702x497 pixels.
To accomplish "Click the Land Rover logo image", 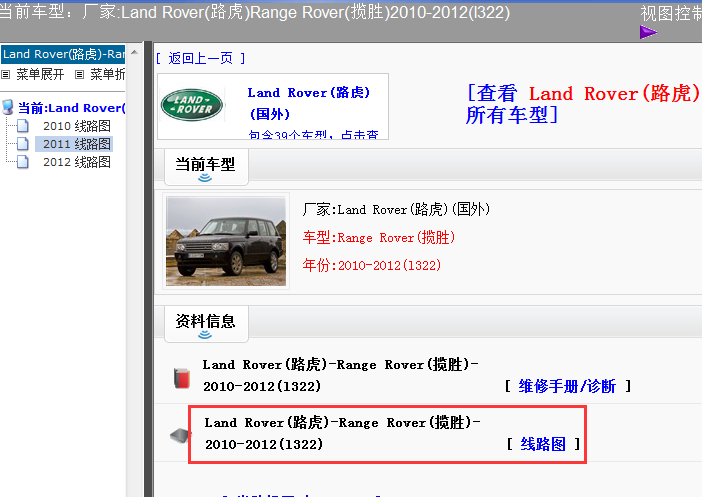I will click(192, 105).
